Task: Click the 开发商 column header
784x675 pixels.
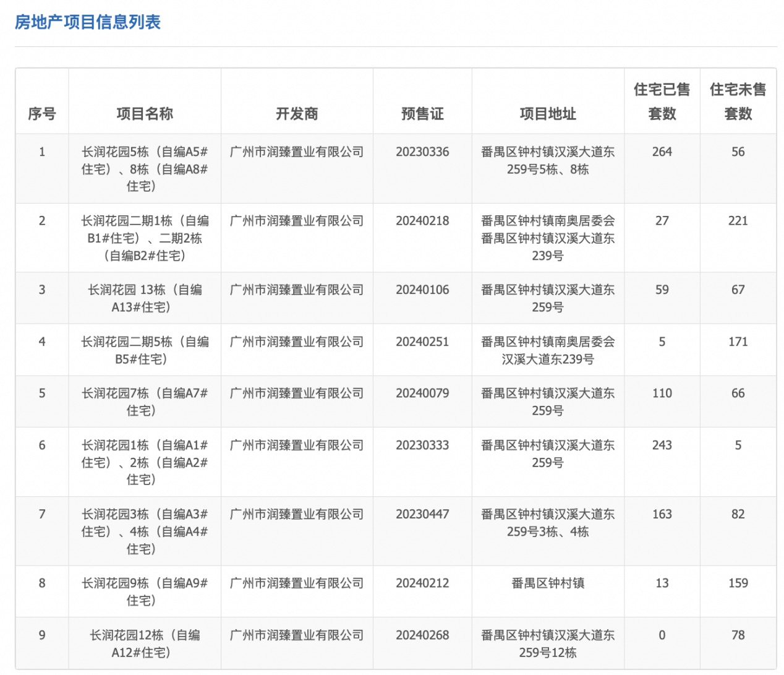Action: coord(297,114)
